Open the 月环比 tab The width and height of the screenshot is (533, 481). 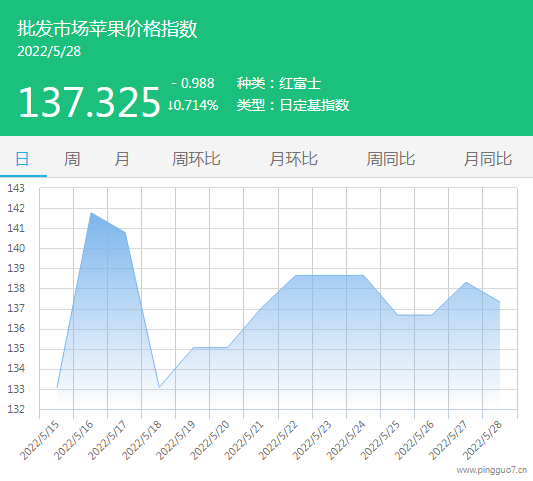coord(293,159)
